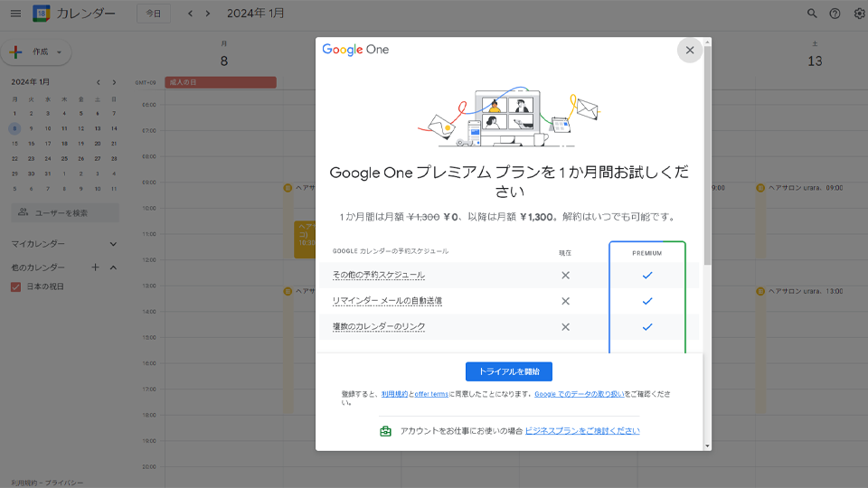Image resolution: width=868 pixels, height=488 pixels.
Task: Click premium checkmark for リマインダー メール row
Action: tap(647, 302)
